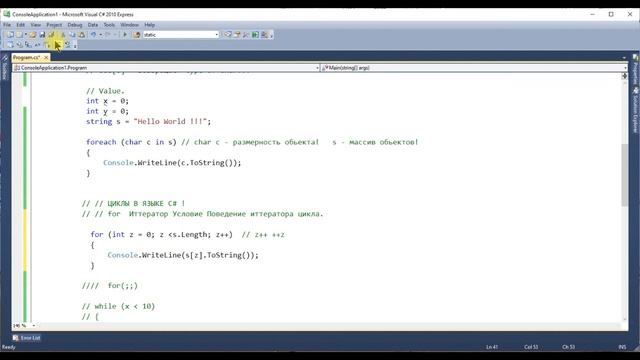The image size is (640, 360).
Task: Click the 'Console.WriteLine(s[z].ToString());' line
Action: coord(183,255)
